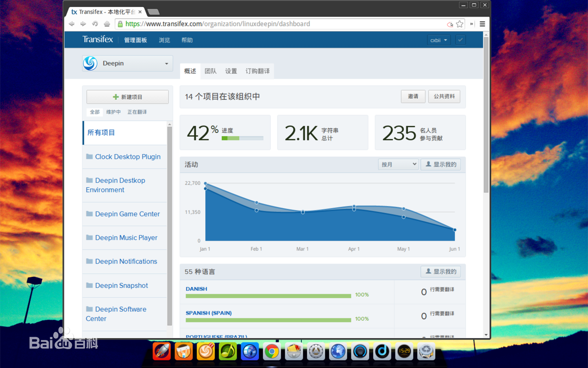Open the Clock Desktop Plugin project
This screenshot has height=368, width=588.
127,156
